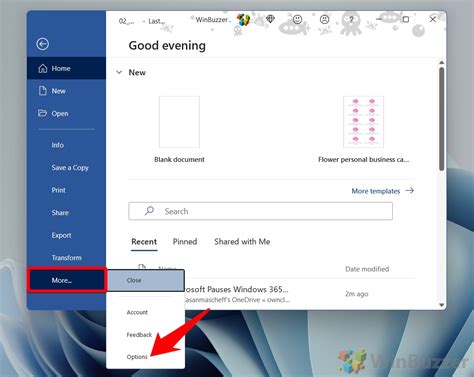Click the Search input field
This screenshot has width=474, height=377.
[x=260, y=211]
